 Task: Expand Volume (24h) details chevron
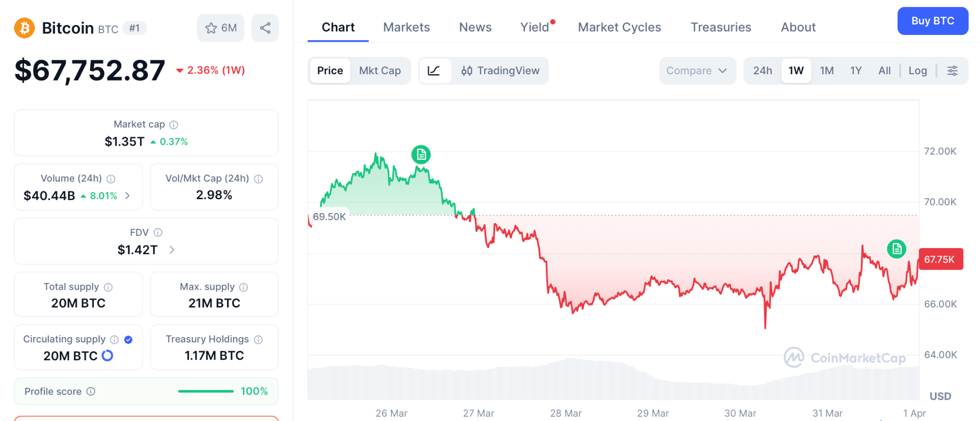tap(127, 196)
